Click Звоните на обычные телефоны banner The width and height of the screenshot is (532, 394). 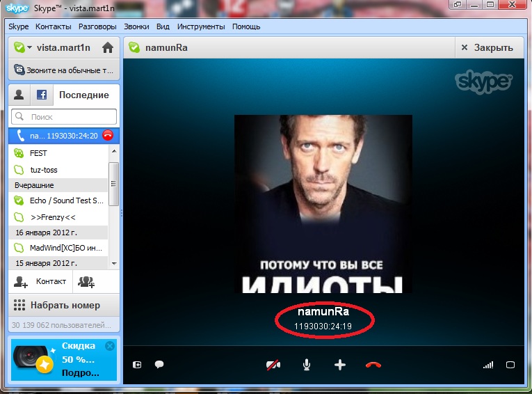click(x=64, y=70)
